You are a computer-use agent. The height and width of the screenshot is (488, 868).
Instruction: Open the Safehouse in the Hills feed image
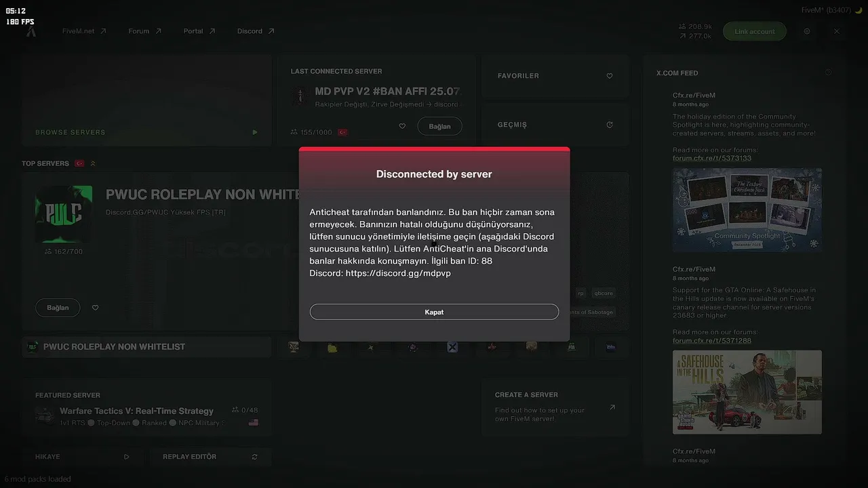pos(747,392)
